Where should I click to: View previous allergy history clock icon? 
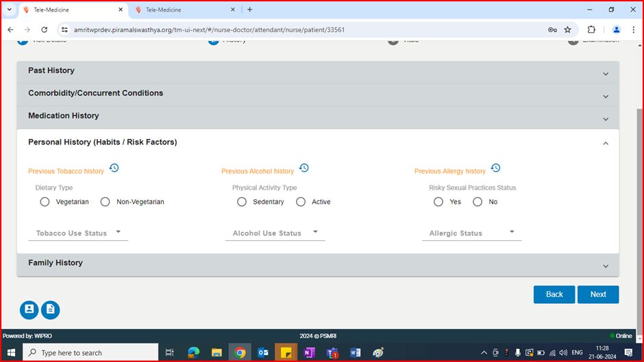[x=496, y=168]
